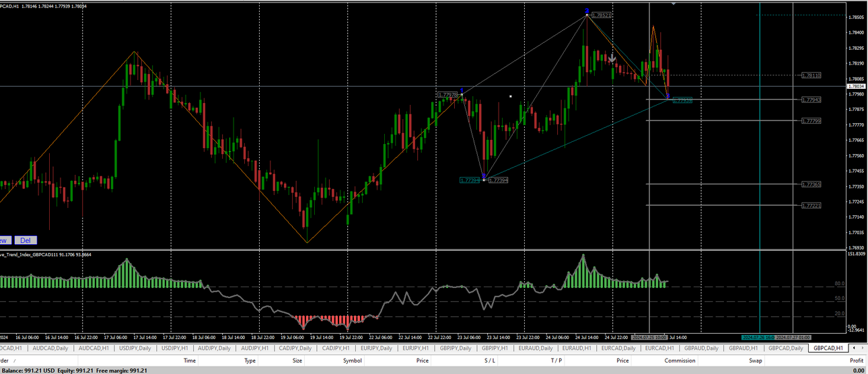This screenshot has width=868, height=374.
Task: Click the Del button on the chart
Action: point(25,240)
